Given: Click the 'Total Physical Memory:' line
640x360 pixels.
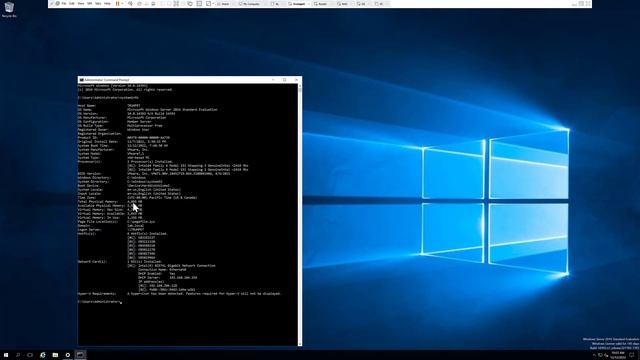Looking at the screenshot, I should coord(110,202).
